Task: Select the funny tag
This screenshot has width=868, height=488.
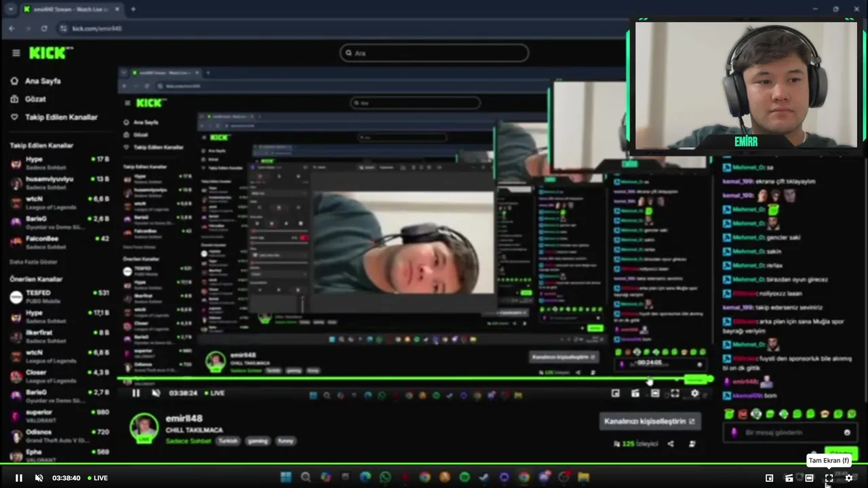Action: coord(285,441)
